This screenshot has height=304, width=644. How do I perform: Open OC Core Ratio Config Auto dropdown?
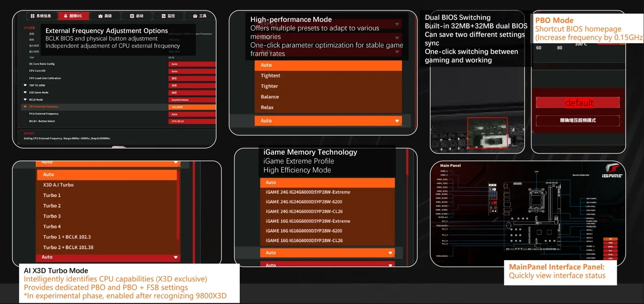pos(192,64)
